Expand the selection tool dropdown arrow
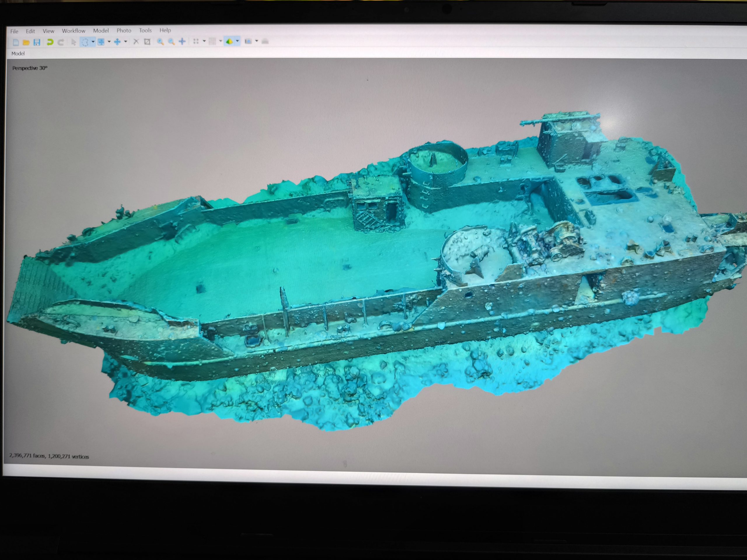747x560 pixels. click(x=93, y=42)
